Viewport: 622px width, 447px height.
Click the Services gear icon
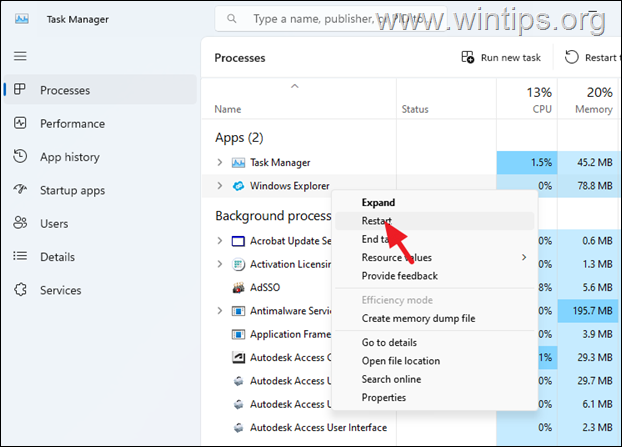point(20,290)
